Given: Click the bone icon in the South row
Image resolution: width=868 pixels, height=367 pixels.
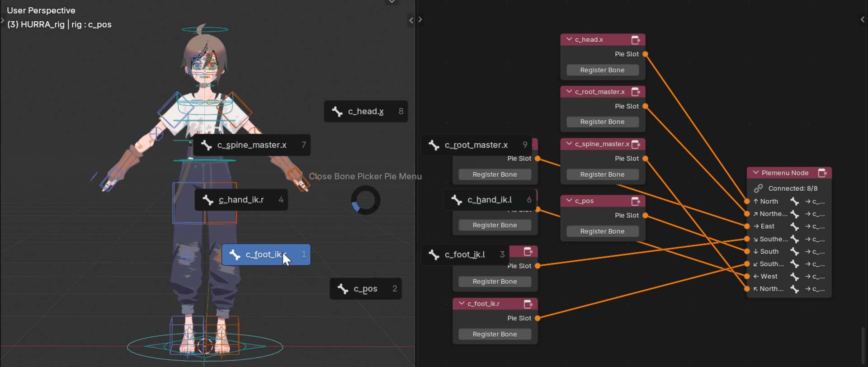Looking at the screenshot, I should (794, 252).
